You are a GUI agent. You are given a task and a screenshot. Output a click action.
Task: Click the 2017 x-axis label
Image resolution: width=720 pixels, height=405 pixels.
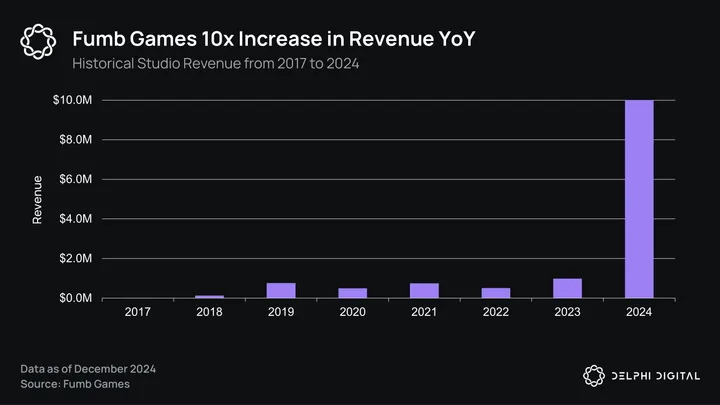click(138, 314)
